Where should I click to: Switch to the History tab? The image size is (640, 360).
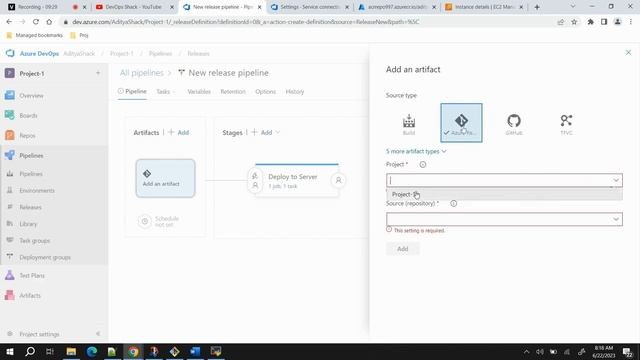pos(295,91)
